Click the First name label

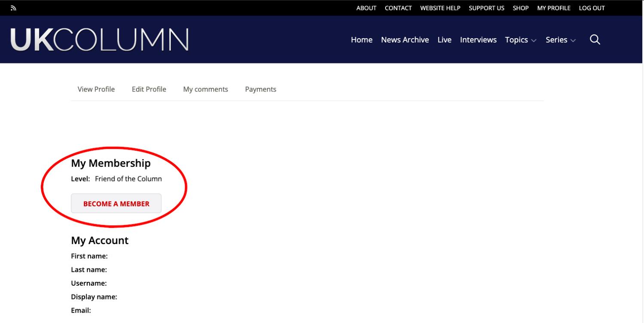(x=89, y=256)
